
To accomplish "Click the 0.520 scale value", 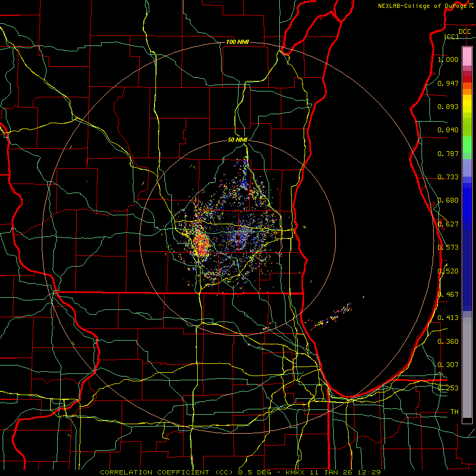I will [x=448, y=271].
